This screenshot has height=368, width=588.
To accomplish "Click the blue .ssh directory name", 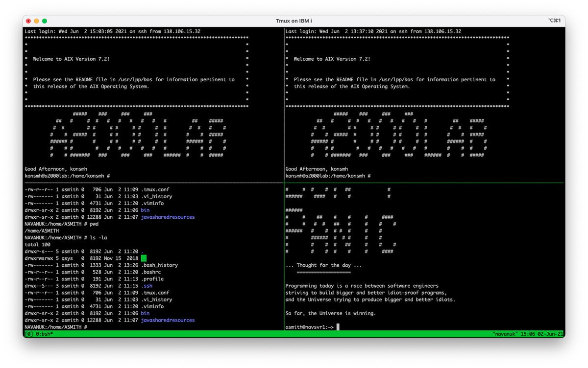I will (x=147, y=285).
